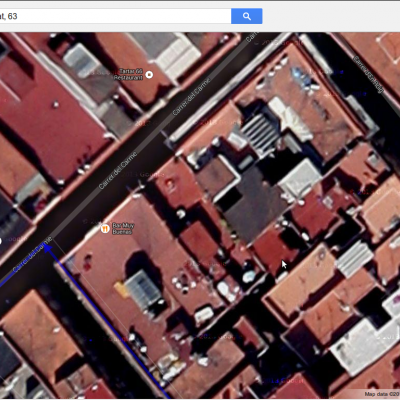Click the grey striped skylight rooftop
Image resolution: width=400 pixels, height=400 pixels.
point(260,132)
